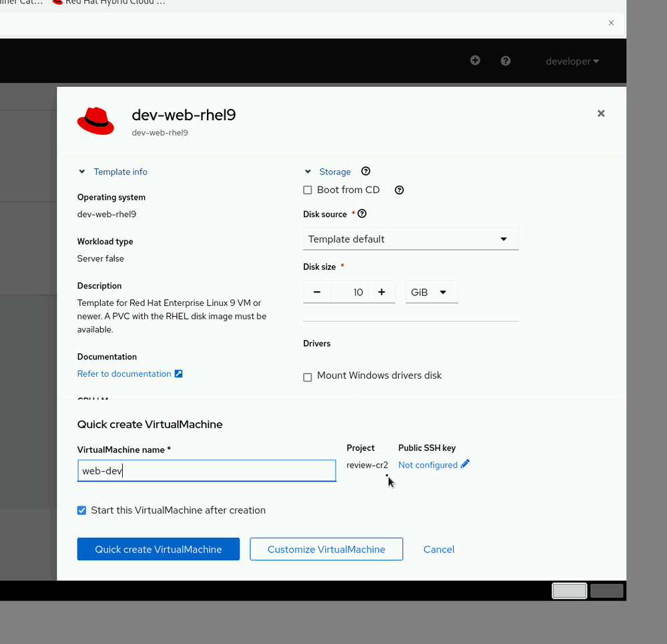Open the Disk source Template default dropdown
Viewport: 667px width, 644px height.
[411, 239]
